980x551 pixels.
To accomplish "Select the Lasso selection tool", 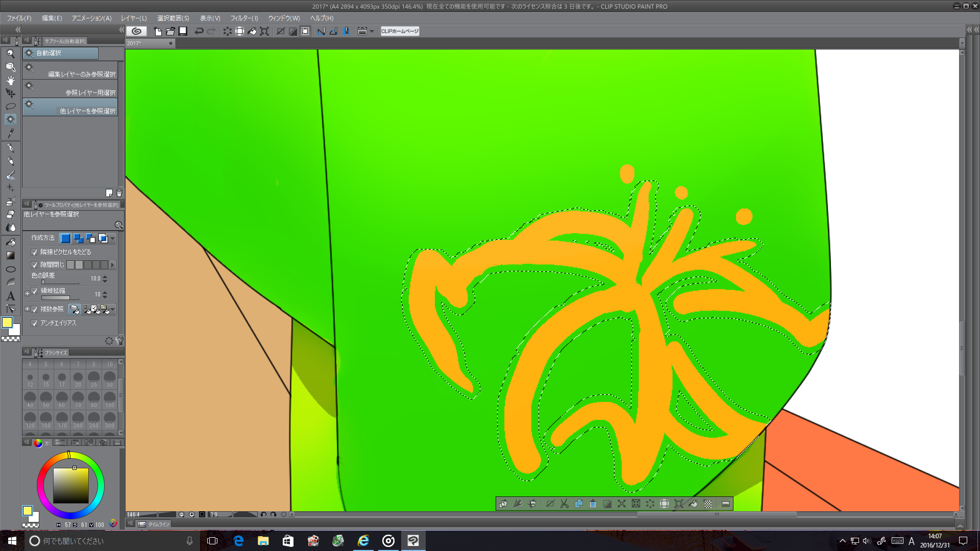I will pos(10,106).
